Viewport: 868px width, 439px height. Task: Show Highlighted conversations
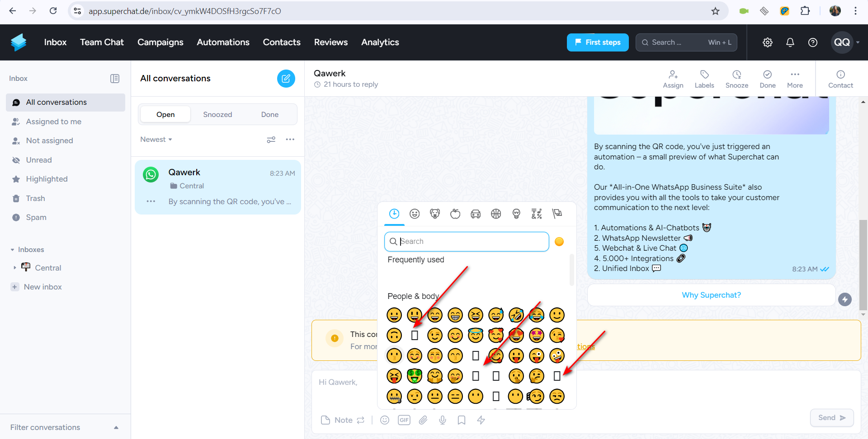(66, 179)
